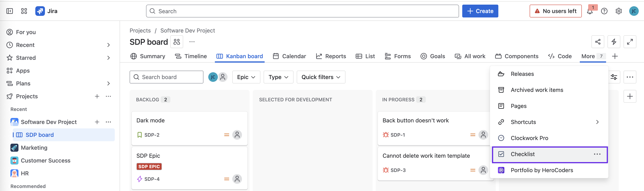The height and width of the screenshot is (191, 644).
Task: Open the Quick filters dropdown
Action: coord(321,77)
